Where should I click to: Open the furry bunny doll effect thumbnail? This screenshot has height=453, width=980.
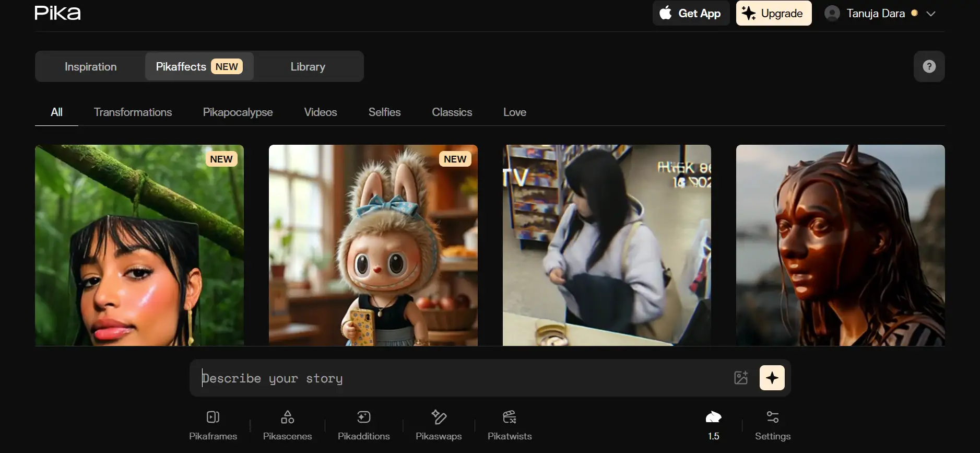click(373, 245)
